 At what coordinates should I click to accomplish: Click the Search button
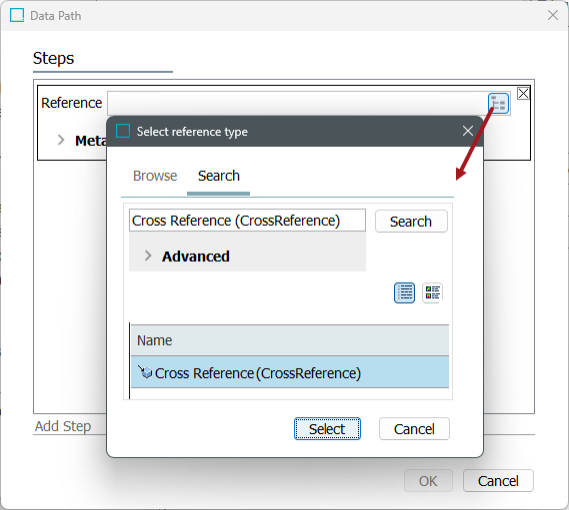click(411, 221)
